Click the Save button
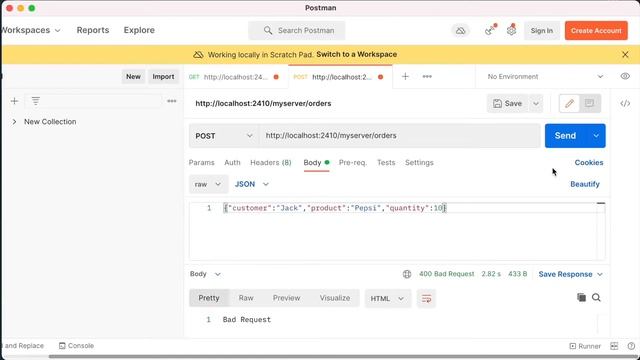Image resolution: width=640 pixels, height=360 pixels. click(x=507, y=104)
